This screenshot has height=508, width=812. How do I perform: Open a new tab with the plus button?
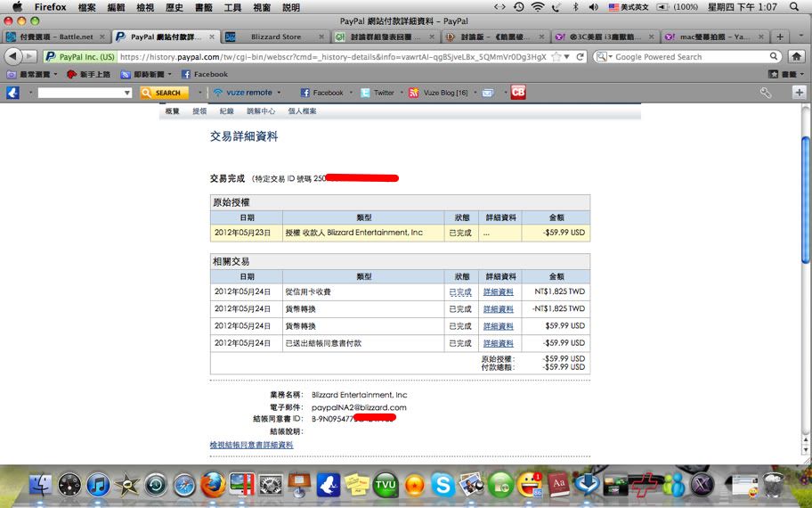coord(779,37)
